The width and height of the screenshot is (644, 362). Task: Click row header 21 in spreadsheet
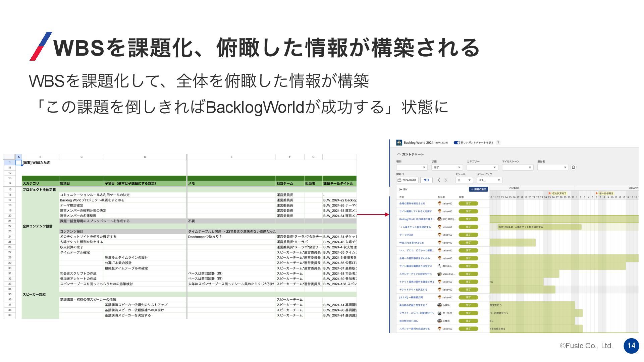[x=10, y=221]
